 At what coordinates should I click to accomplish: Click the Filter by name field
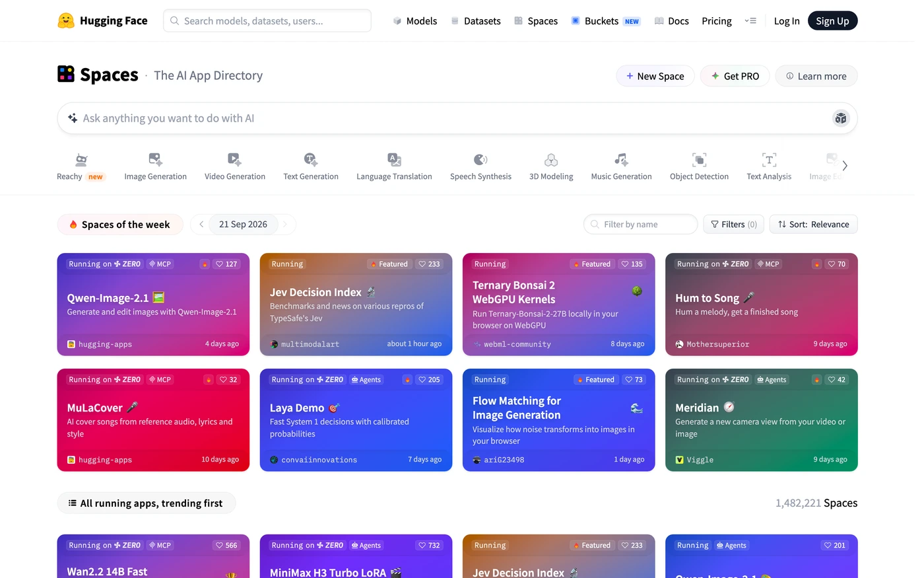640,225
